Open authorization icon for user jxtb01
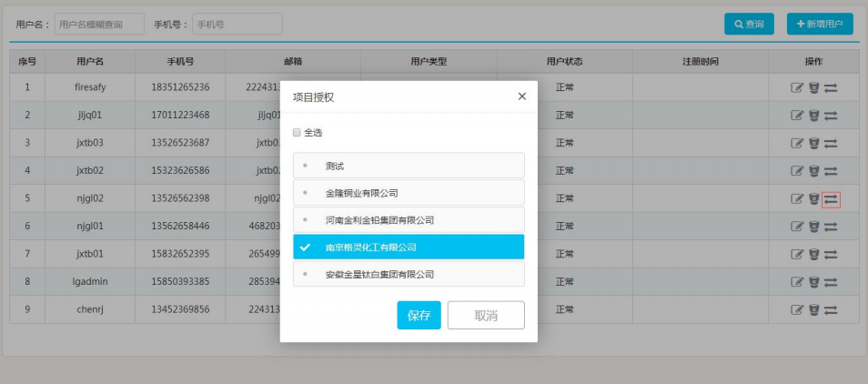The height and width of the screenshot is (384, 868). click(831, 254)
